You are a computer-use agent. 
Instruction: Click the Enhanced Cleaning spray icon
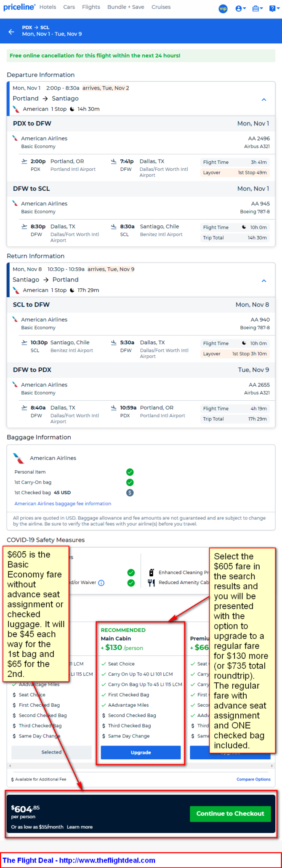click(x=152, y=572)
